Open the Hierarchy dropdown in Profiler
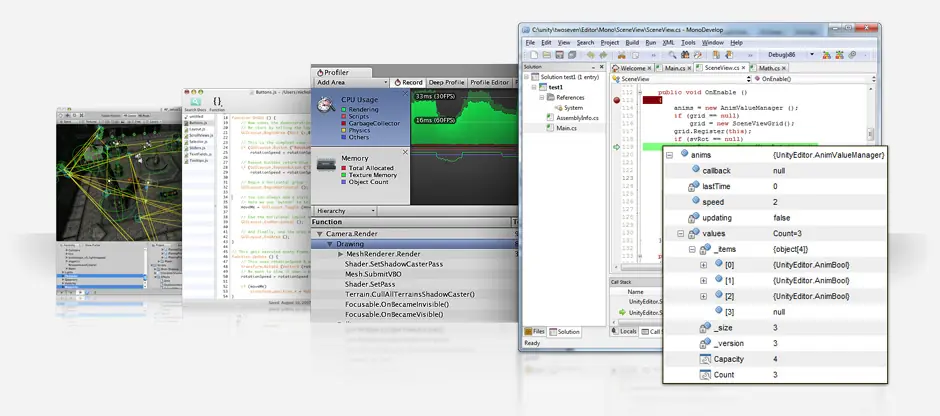 pos(345,211)
